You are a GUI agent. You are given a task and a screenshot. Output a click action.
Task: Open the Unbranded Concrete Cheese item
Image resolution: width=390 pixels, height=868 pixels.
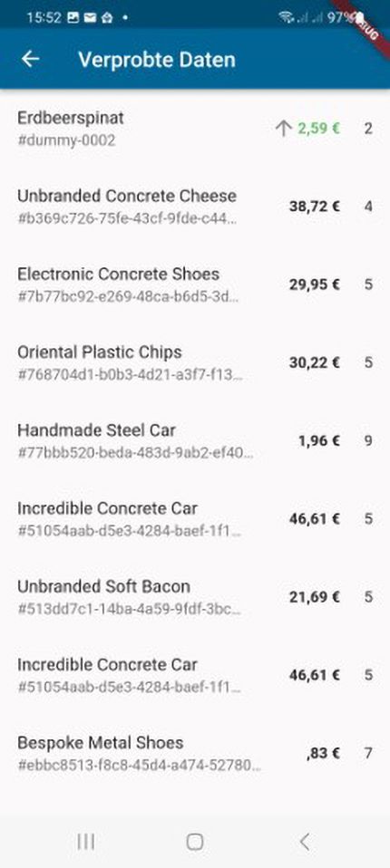click(195, 207)
